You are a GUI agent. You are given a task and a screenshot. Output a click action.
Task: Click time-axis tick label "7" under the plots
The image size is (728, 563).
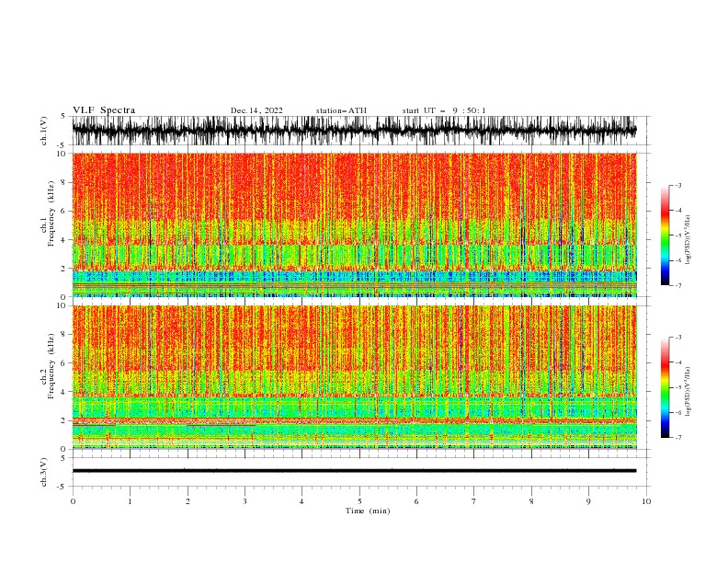pyautogui.click(x=474, y=501)
